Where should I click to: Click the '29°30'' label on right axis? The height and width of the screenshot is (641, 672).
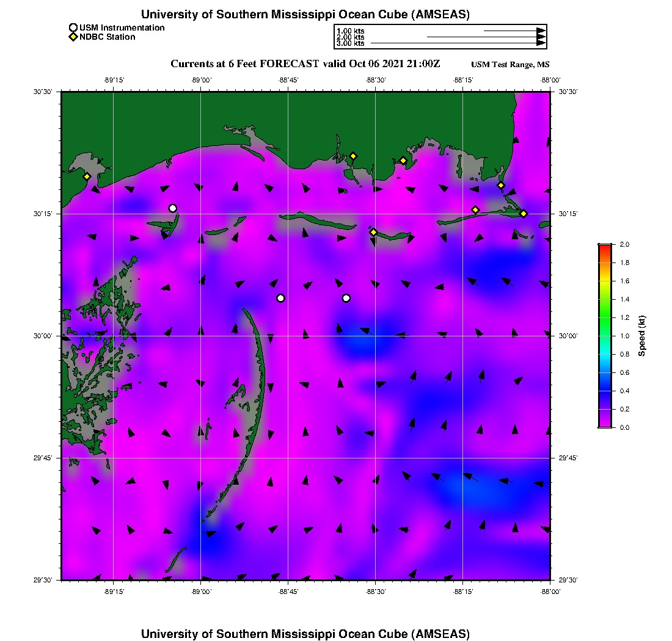[x=568, y=580]
